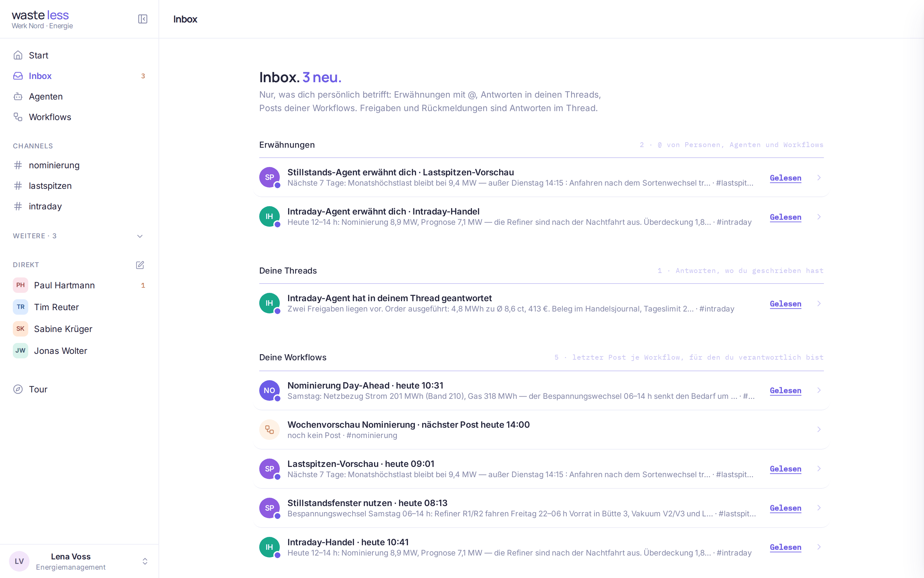Mark Lastspitzen-Vorschau heute 09:01 as Gelesen
The width and height of the screenshot is (924, 578).
(785, 469)
